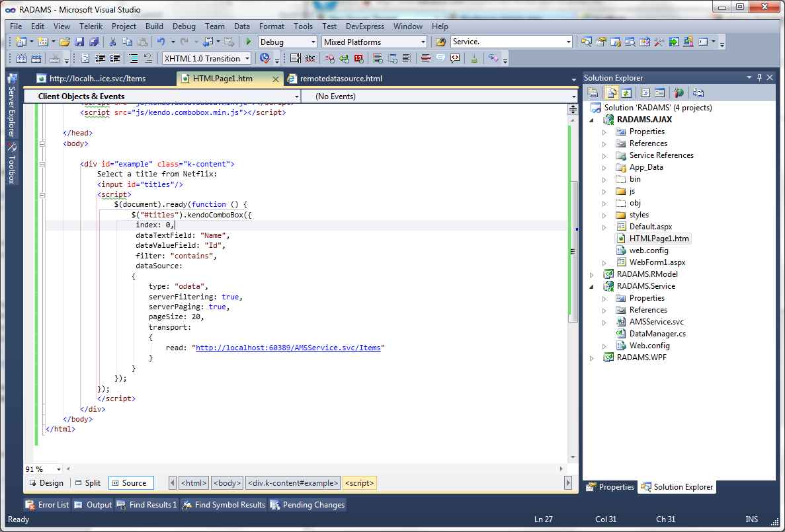Open the Telerik menu
This screenshot has width=785, height=532.
(x=91, y=26)
